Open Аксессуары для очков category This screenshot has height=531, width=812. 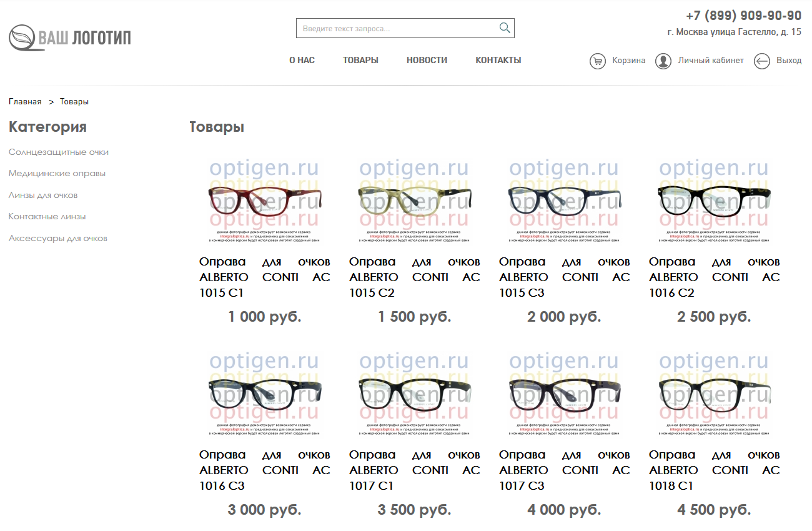58,239
